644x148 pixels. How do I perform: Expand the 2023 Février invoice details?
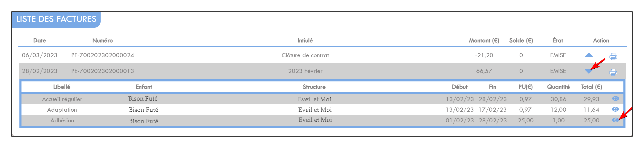click(589, 71)
